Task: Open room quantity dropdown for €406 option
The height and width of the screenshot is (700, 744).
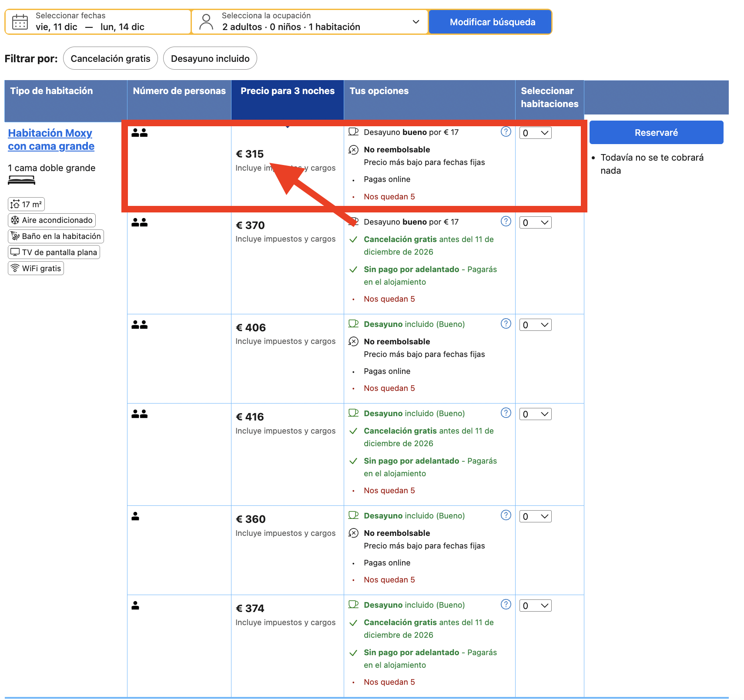Action: coord(535,325)
